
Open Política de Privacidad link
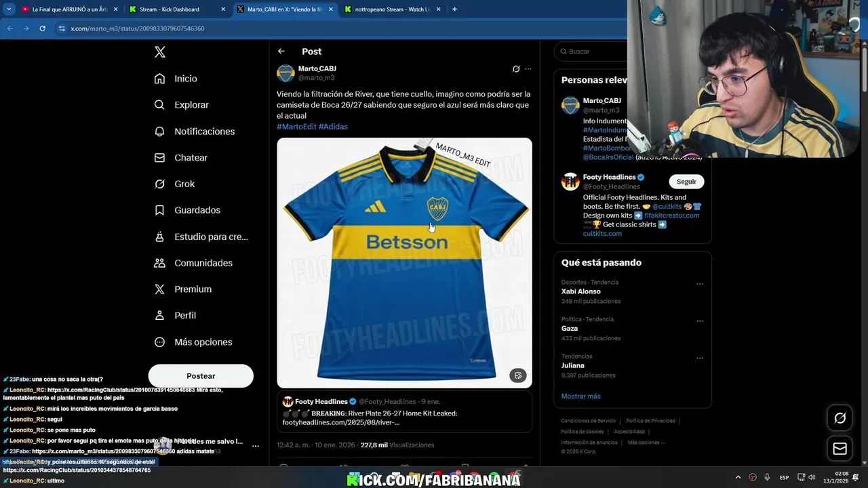pos(650,421)
